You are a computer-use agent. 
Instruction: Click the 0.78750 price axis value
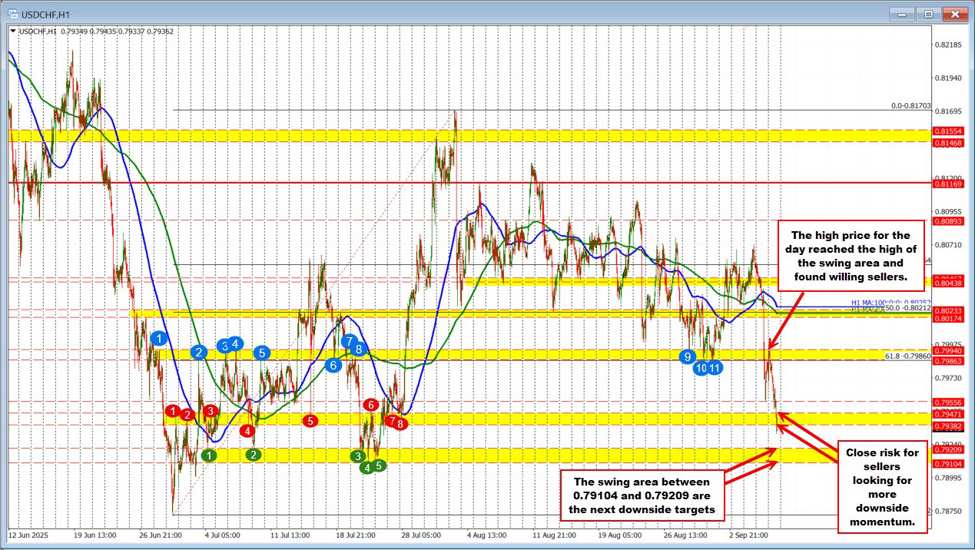pyautogui.click(x=948, y=511)
